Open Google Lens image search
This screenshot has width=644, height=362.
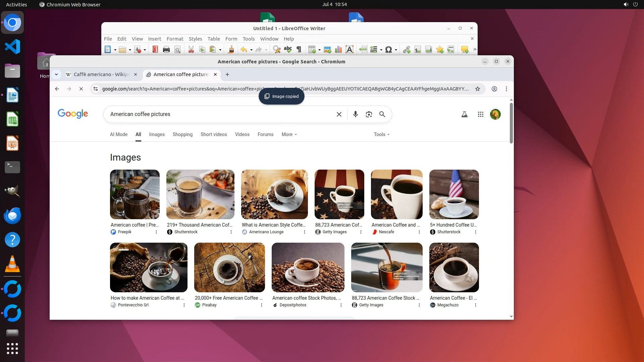pyautogui.click(x=369, y=114)
